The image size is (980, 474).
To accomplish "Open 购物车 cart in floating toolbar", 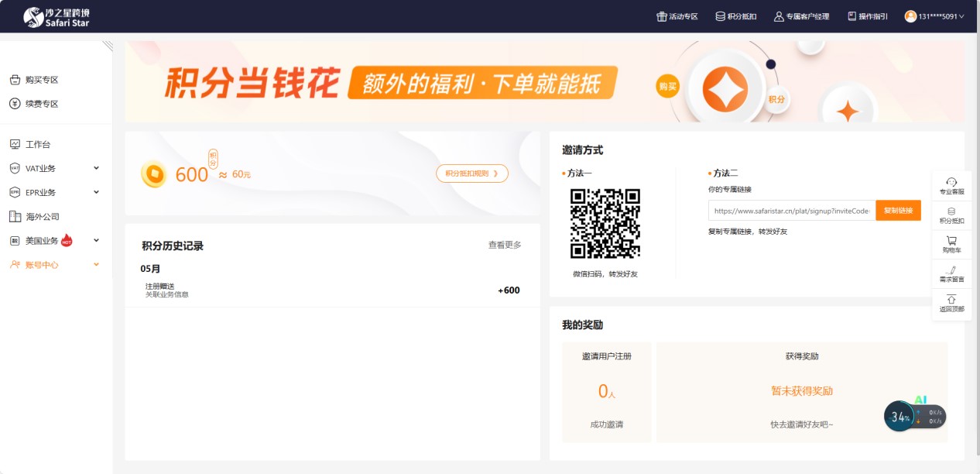I will [951, 241].
